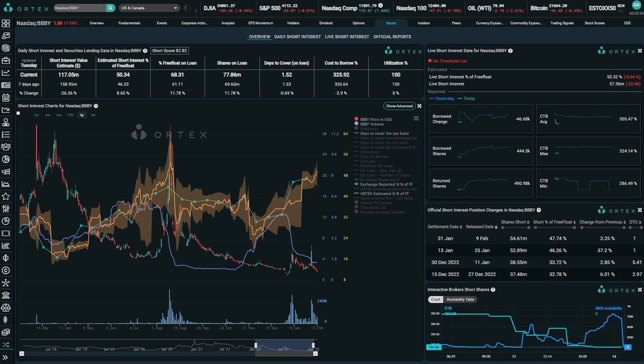Open the star favorites sidebar icon

click(6, 196)
